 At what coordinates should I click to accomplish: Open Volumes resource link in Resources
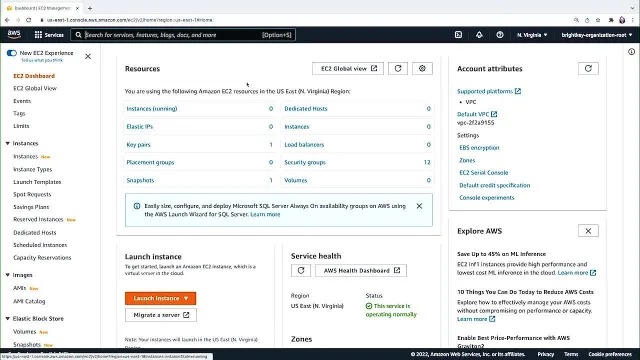coord(296,180)
